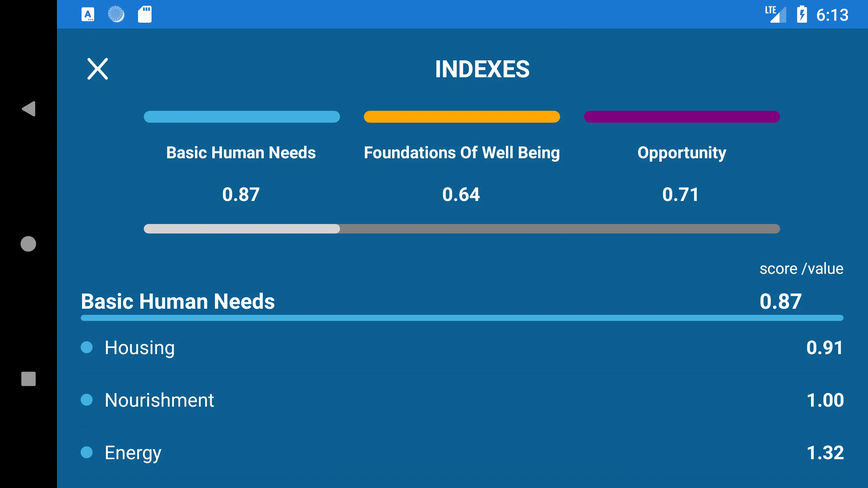Screen dimensions: 868x488
Task: Click the Opportunity index icon
Action: (682, 117)
